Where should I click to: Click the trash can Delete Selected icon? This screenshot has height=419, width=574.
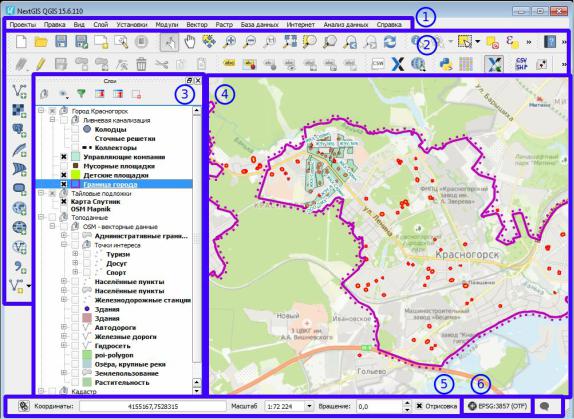(141, 64)
